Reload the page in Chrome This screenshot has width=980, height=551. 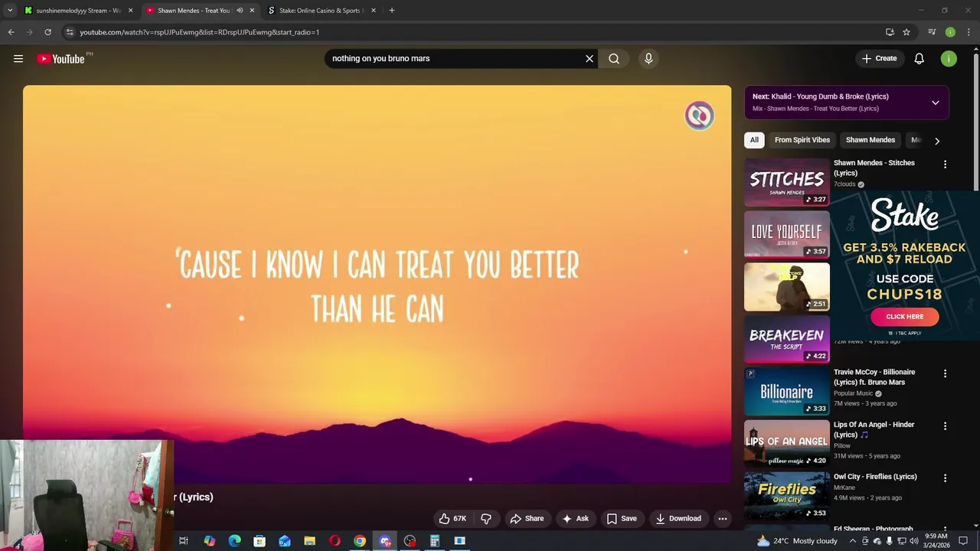pos(47,32)
